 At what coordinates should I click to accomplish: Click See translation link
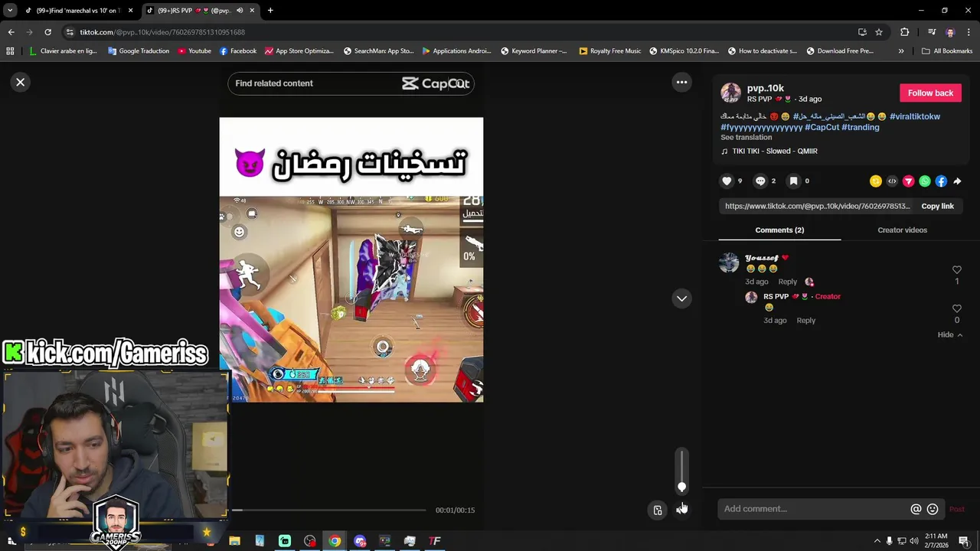pyautogui.click(x=746, y=137)
